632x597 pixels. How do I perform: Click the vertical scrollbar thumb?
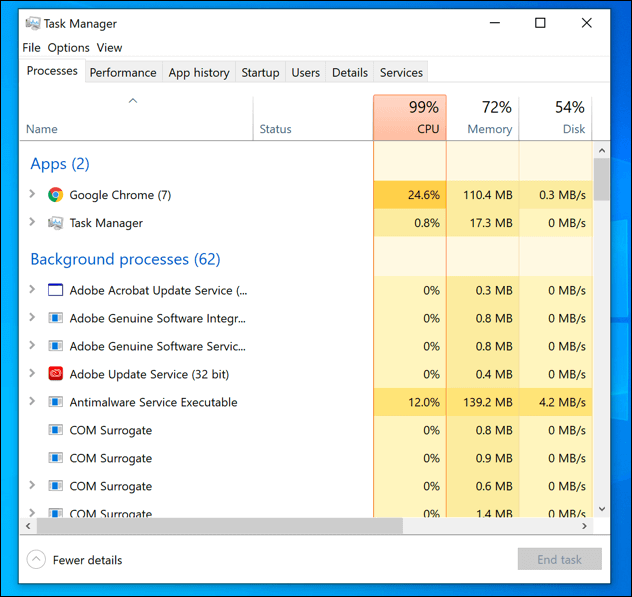click(x=601, y=180)
